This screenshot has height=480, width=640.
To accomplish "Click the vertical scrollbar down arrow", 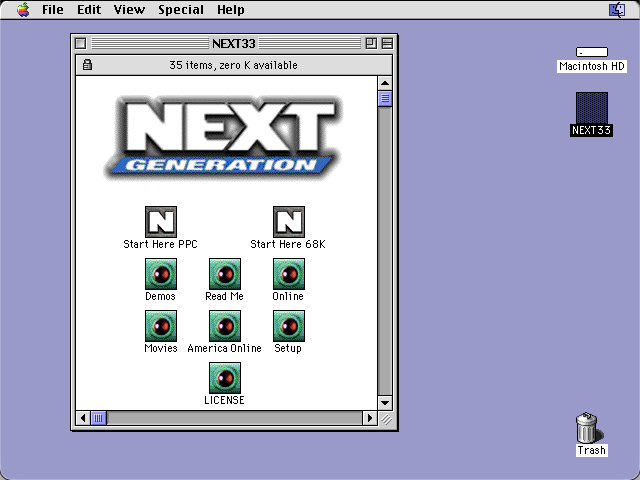I will click(385, 403).
